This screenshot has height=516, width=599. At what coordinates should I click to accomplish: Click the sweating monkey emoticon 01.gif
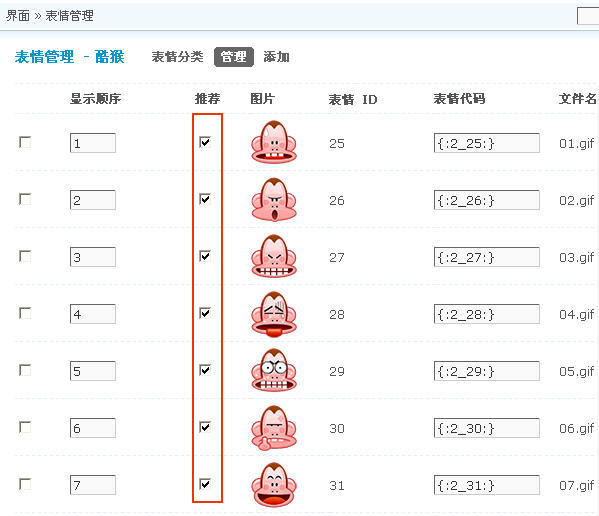(x=274, y=142)
